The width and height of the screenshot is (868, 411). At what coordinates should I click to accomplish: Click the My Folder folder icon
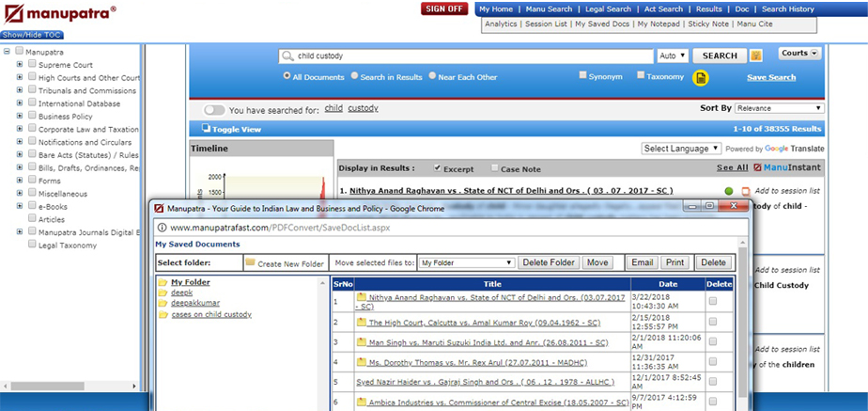[x=163, y=282]
